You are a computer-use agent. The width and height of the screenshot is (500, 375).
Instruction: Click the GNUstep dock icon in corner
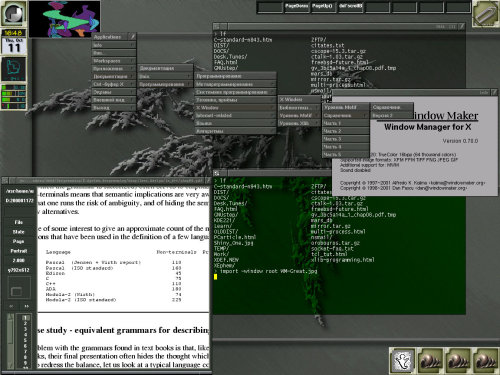pyautogui.click(x=13, y=14)
